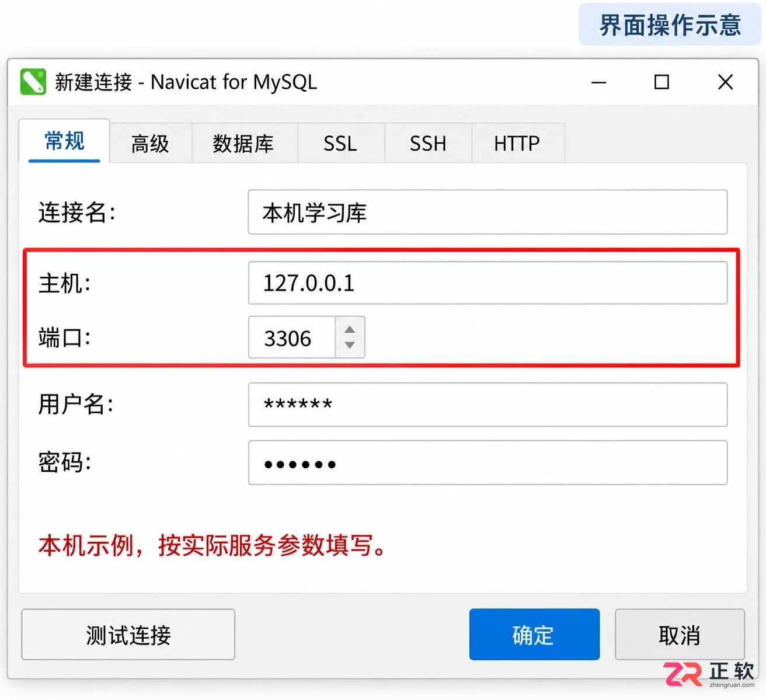This screenshot has height=700, width=766.
Task: Click the Navicat app icon in title bar
Action: pos(33,82)
